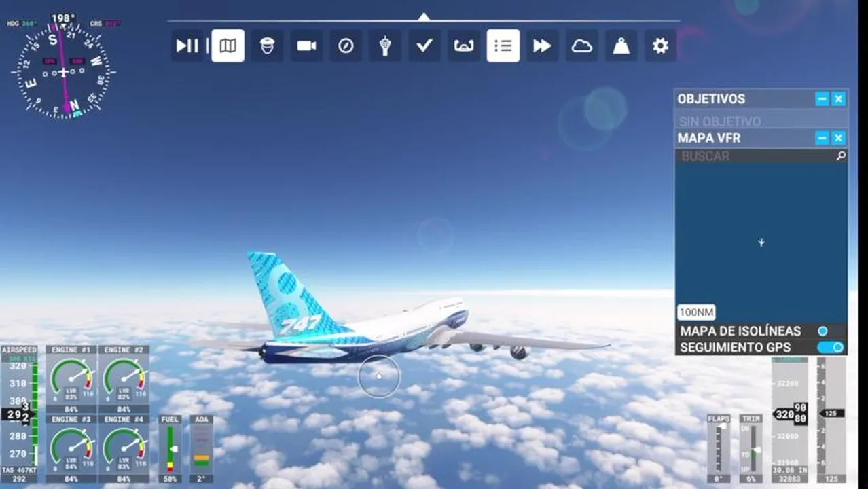
Task: Toggle the objectives list toolbar icon
Action: point(503,46)
